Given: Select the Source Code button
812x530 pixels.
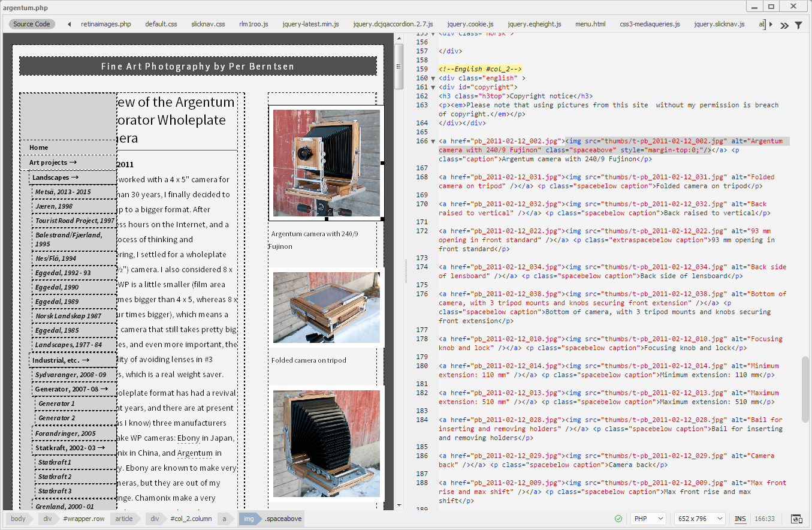Looking at the screenshot, I should tap(32, 24).
